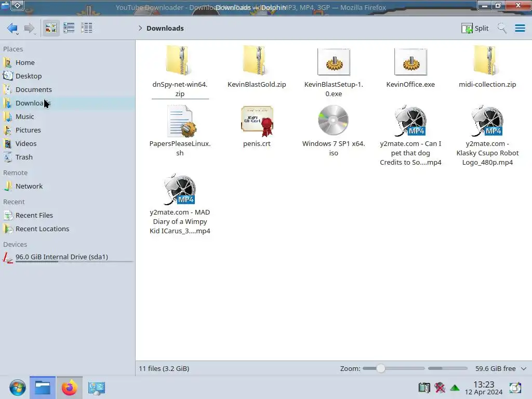Open Pictures in Places panel

68,130
